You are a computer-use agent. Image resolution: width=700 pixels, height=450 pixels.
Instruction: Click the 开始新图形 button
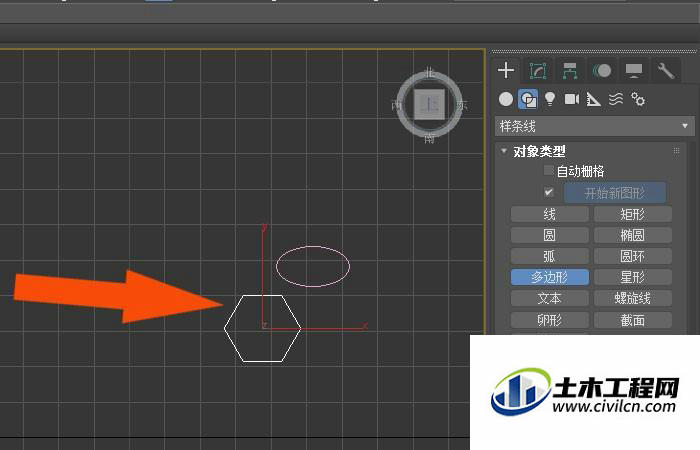(x=615, y=193)
